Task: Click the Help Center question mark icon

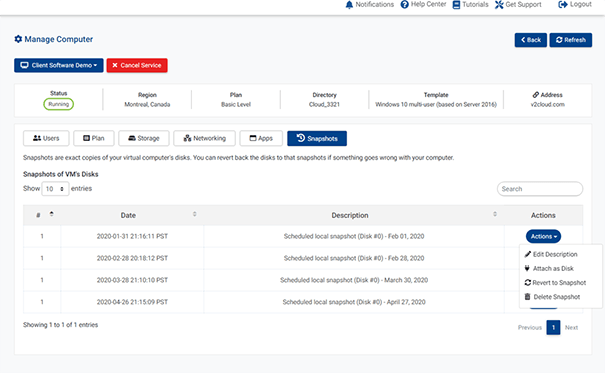Action: click(404, 5)
